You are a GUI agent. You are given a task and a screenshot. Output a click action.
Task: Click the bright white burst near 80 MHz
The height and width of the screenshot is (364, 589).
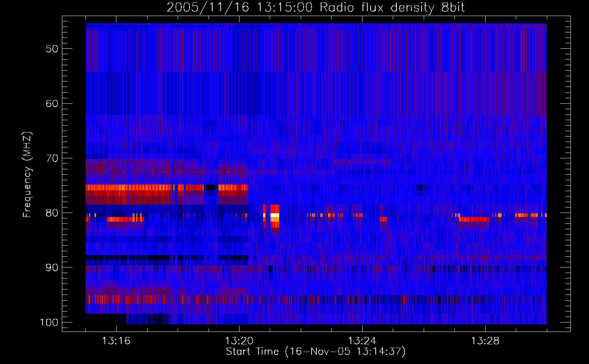(275, 215)
